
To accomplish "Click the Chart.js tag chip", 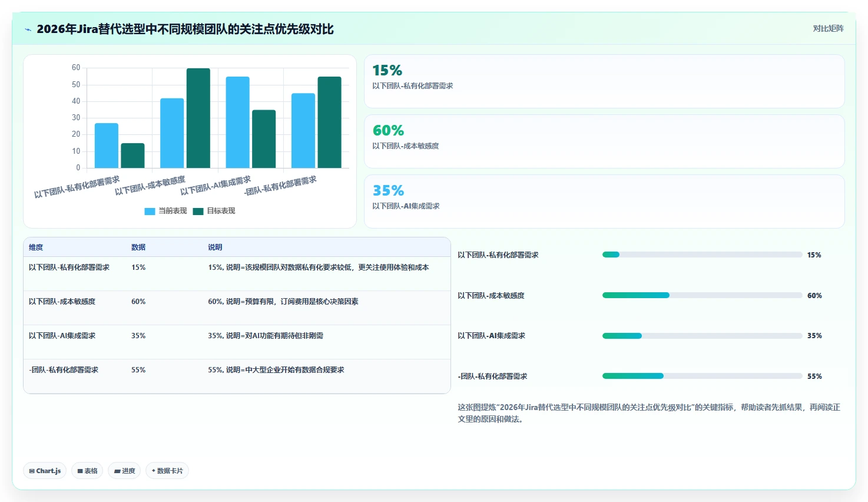I will point(45,471).
